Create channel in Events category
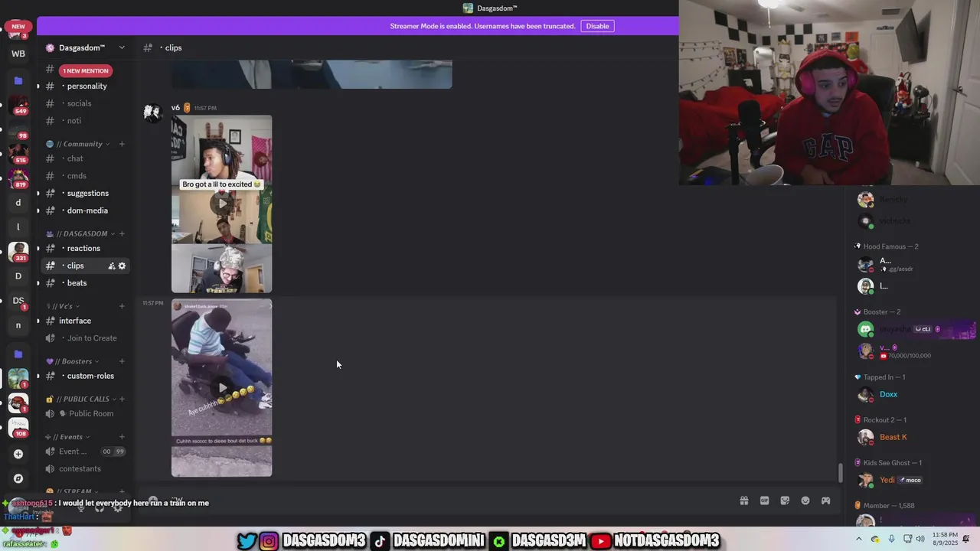 point(122,437)
